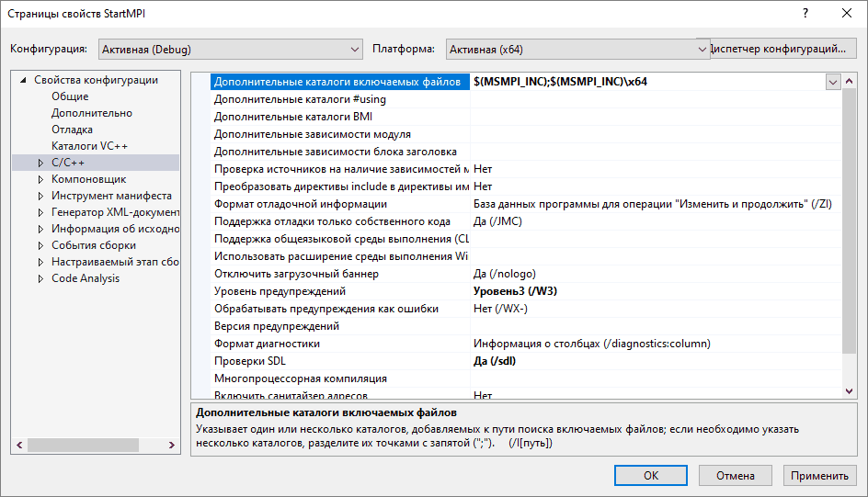Click the Нет (/WX-) value

[500, 309]
